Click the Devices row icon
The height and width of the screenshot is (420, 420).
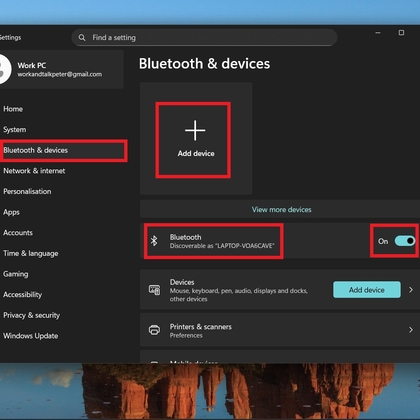pos(154,290)
